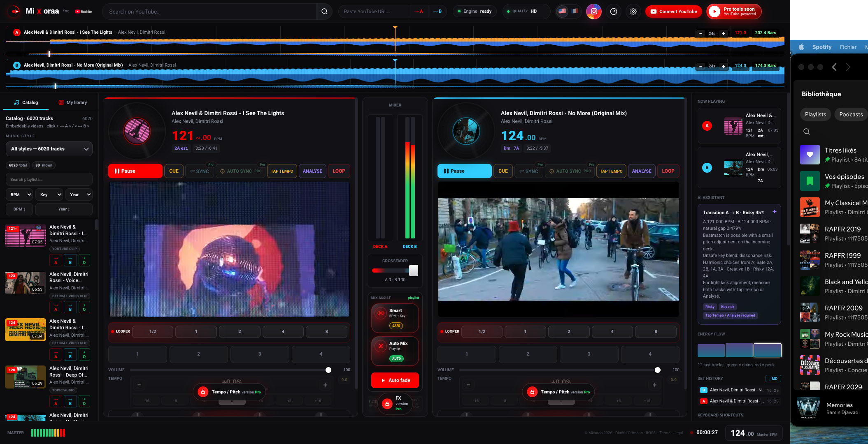This screenshot has height=444, width=868.
Task: Adjust deck A volume slider handle
Action: coord(328,370)
